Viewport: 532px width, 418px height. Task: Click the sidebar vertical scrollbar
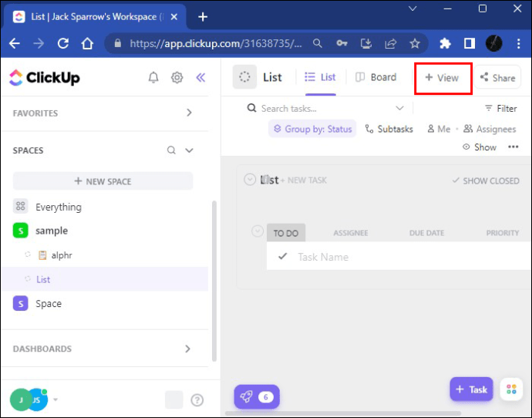click(214, 281)
